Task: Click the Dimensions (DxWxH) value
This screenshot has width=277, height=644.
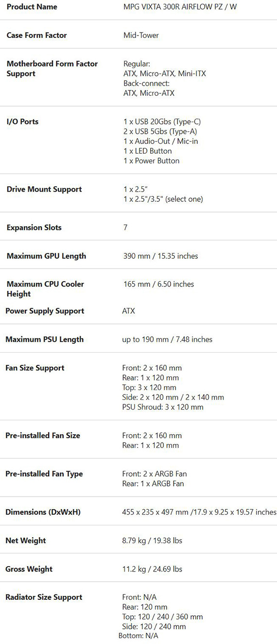Action: (199, 512)
